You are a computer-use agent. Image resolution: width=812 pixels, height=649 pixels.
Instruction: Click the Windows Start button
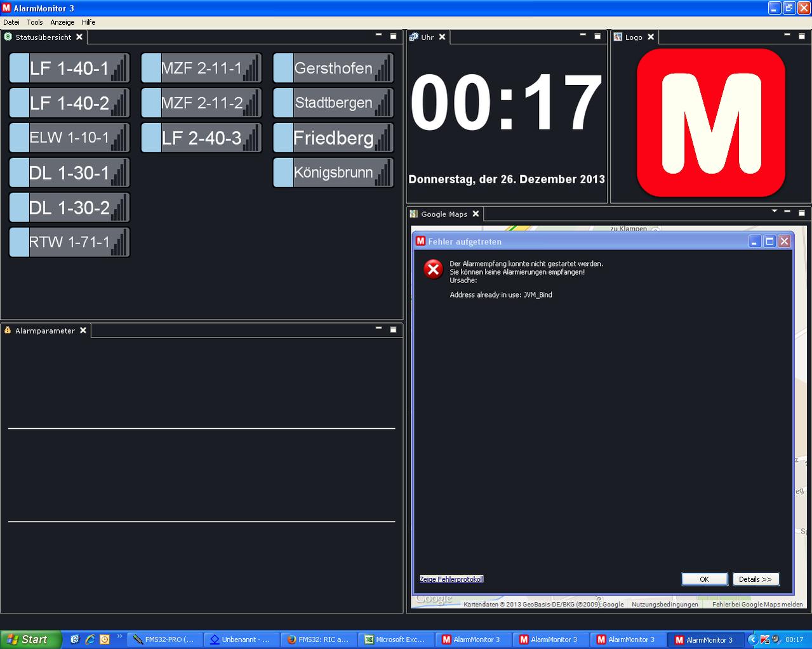(30, 639)
